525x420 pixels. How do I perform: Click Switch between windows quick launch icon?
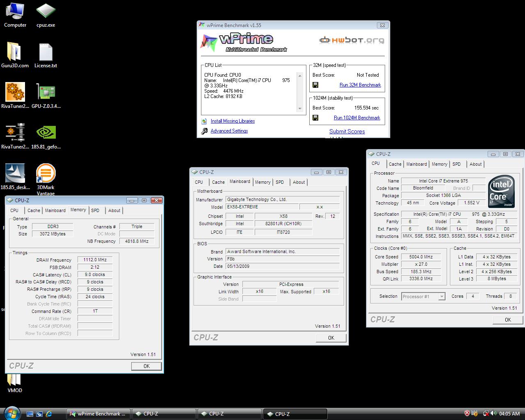pos(39,414)
